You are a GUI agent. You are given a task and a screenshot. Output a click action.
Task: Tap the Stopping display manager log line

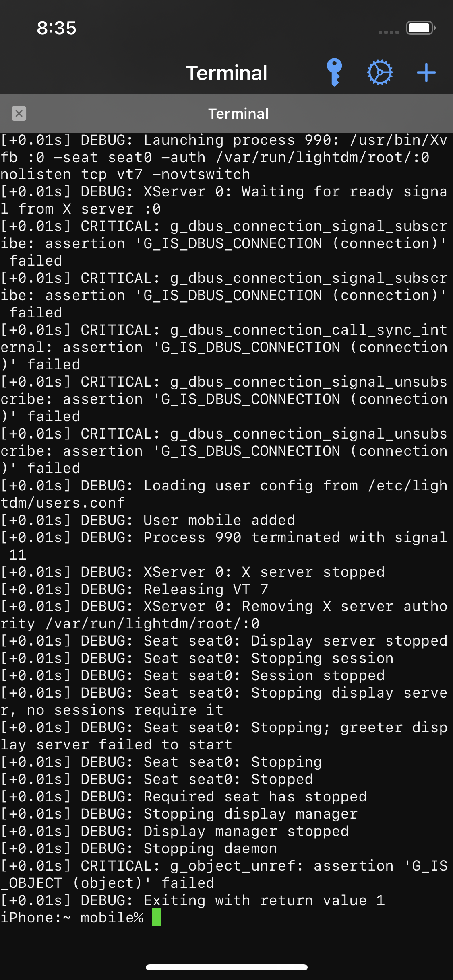tap(179, 814)
